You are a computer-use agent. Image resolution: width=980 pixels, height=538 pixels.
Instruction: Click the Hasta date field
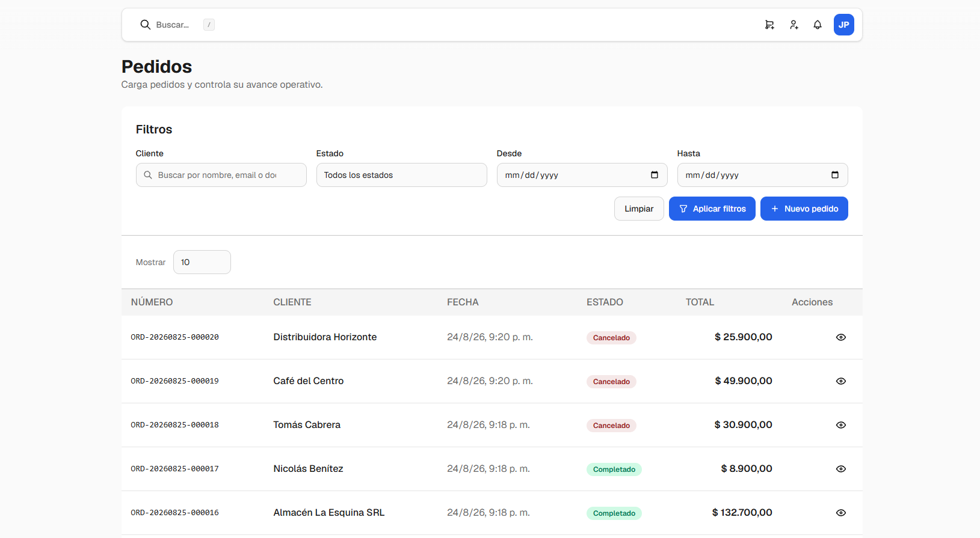tap(763, 175)
